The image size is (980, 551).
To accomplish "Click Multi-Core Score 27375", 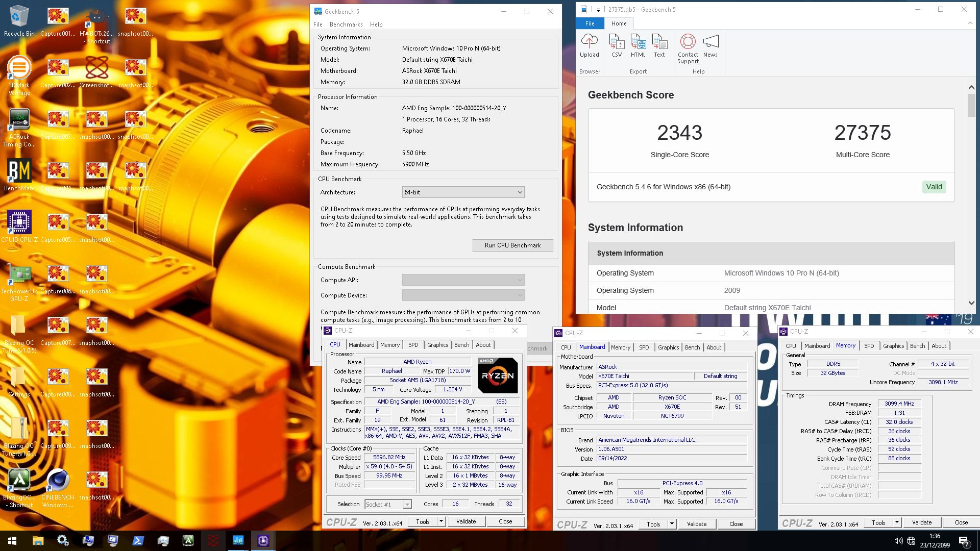I will (x=863, y=133).
